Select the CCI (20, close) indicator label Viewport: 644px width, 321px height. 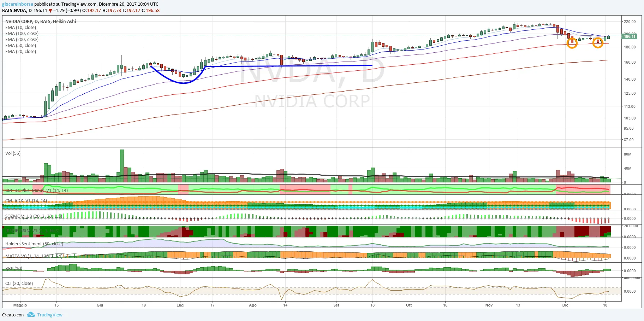pos(19,283)
